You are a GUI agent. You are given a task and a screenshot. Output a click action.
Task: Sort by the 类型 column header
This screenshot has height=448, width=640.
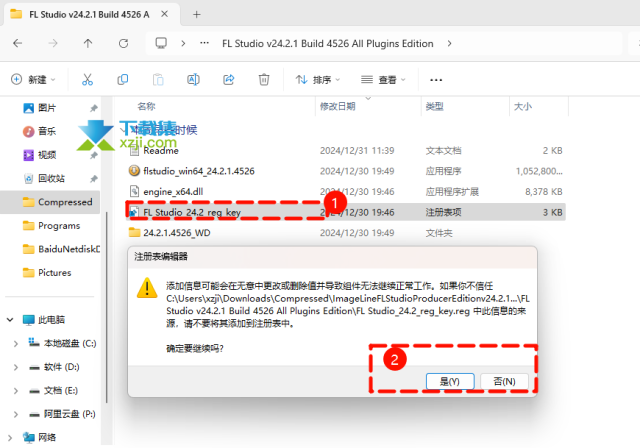[x=434, y=106]
